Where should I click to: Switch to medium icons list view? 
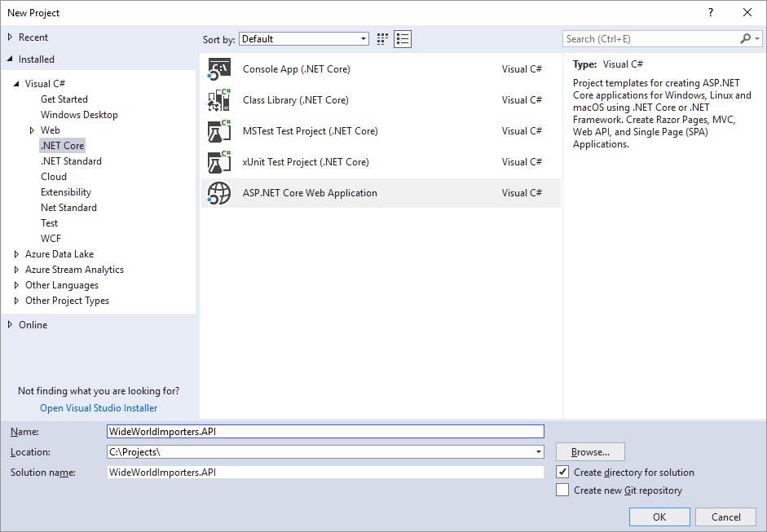click(403, 39)
